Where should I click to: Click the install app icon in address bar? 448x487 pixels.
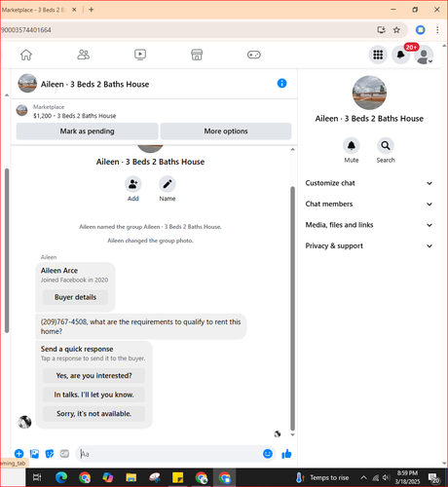[382, 30]
